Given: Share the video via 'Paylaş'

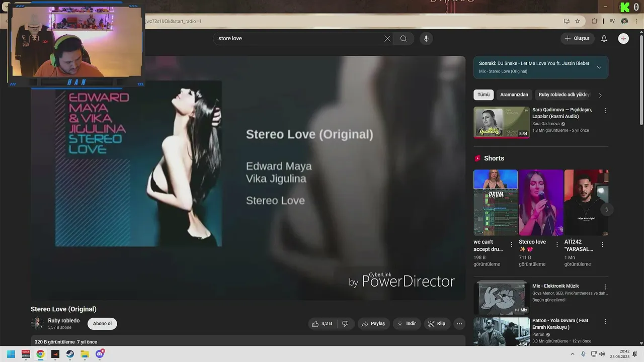Looking at the screenshot, I should (x=374, y=324).
